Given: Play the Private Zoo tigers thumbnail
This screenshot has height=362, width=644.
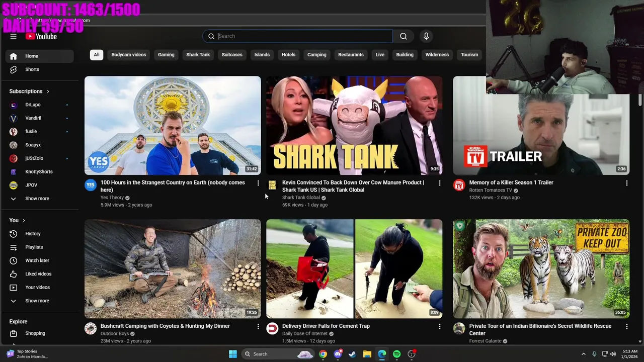Looking at the screenshot, I should (x=541, y=268).
